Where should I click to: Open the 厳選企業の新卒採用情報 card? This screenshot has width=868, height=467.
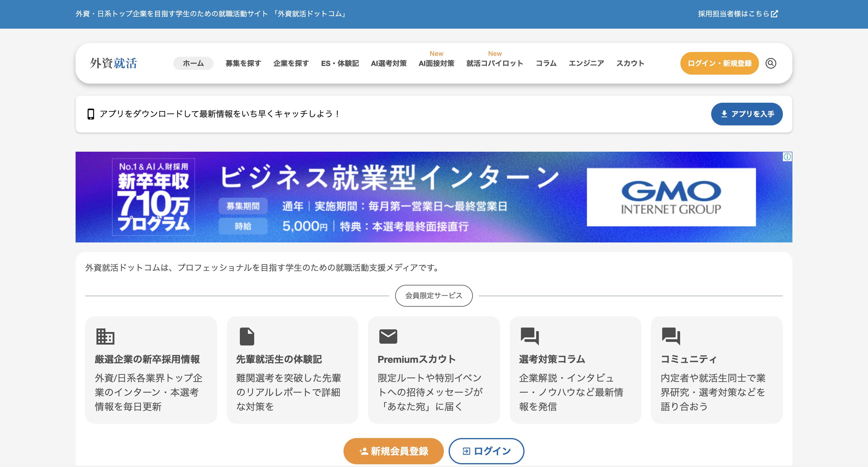tap(151, 370)
